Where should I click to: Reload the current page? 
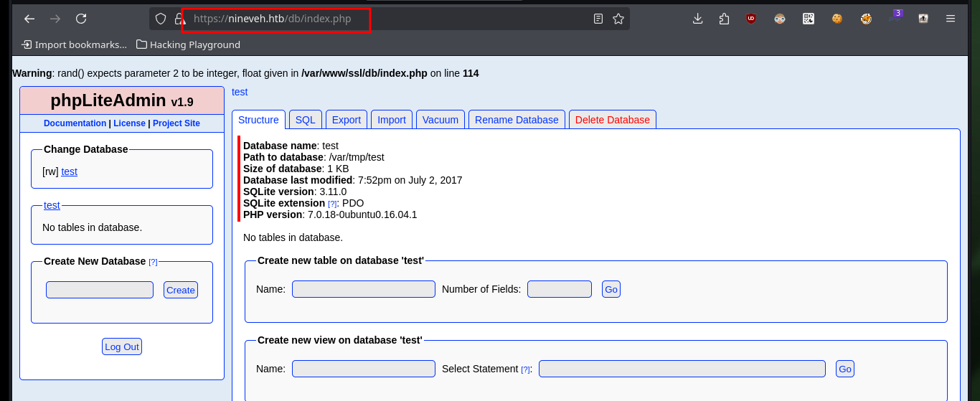pyautogui.click(x=81, y=19)
